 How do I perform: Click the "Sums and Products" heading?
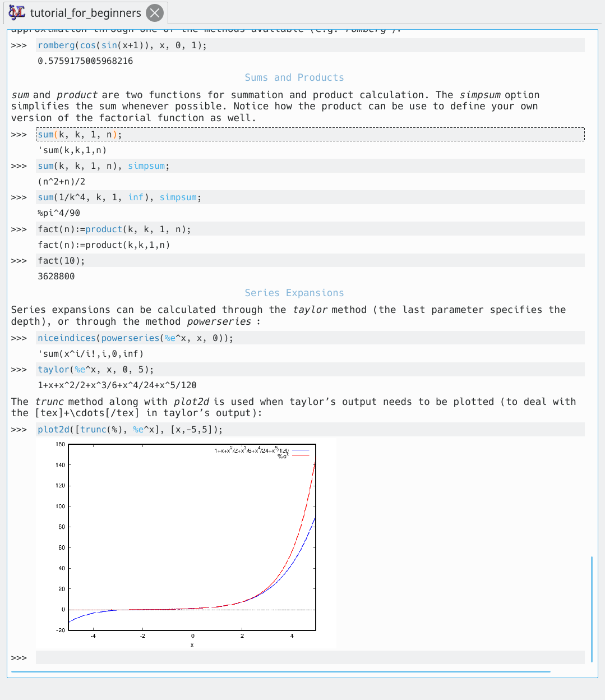point(294,78)
